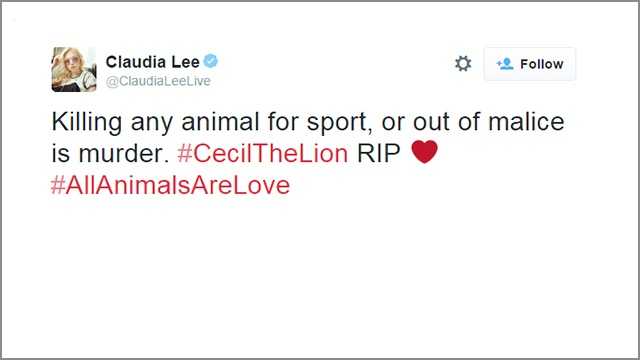Click the blue verified badge
This screenshot has height=360, width=640.
coord(211,61)
